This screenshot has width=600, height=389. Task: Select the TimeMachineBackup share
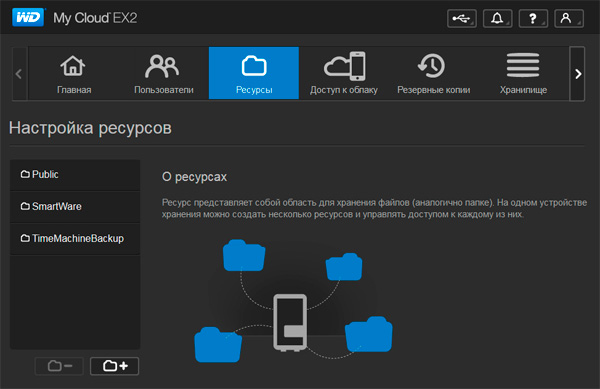(x=75, y=239)
